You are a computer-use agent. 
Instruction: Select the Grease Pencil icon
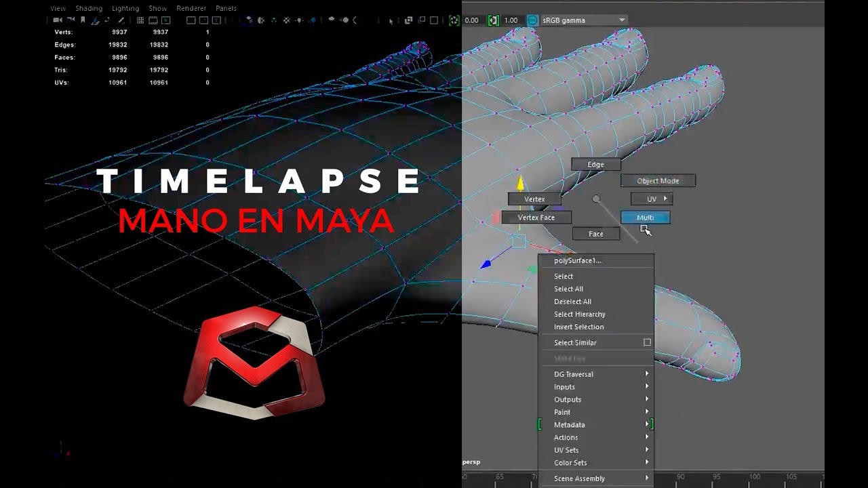[x=121, y=20]
